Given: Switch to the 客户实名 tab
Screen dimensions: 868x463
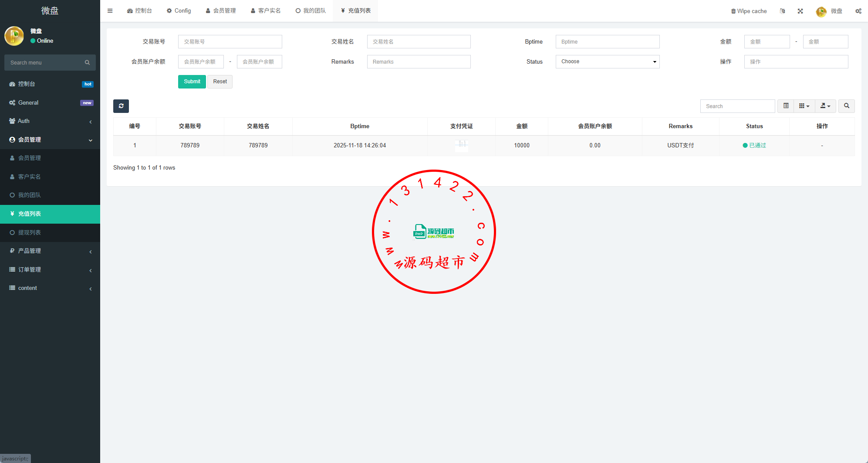Looking at the screenshot, I should 265,11.
